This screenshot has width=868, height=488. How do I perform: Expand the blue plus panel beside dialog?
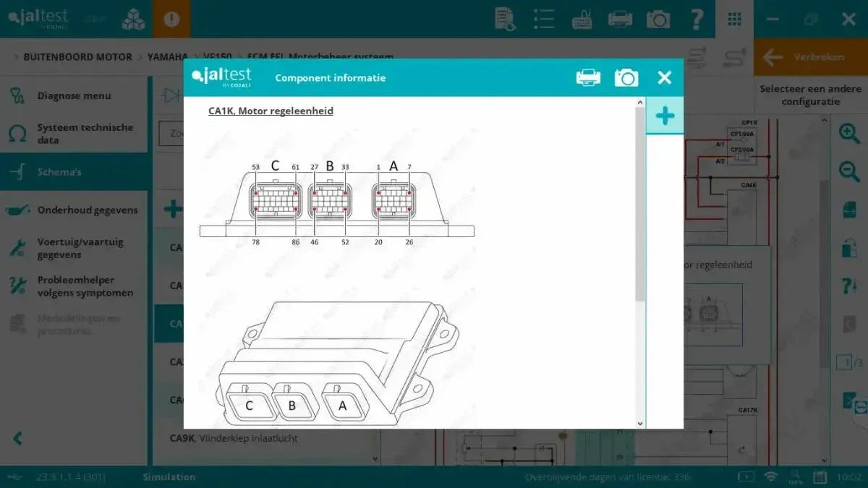664,114
